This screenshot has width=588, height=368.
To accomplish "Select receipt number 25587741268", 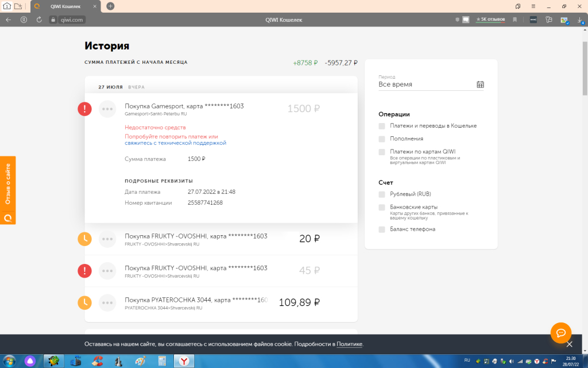I will [205, 203].
